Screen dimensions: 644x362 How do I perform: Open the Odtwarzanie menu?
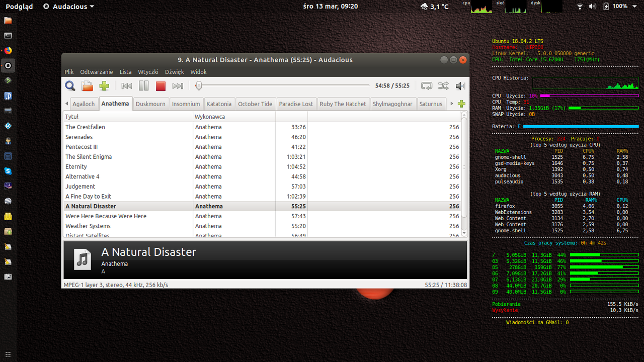(x=97, y=72)
